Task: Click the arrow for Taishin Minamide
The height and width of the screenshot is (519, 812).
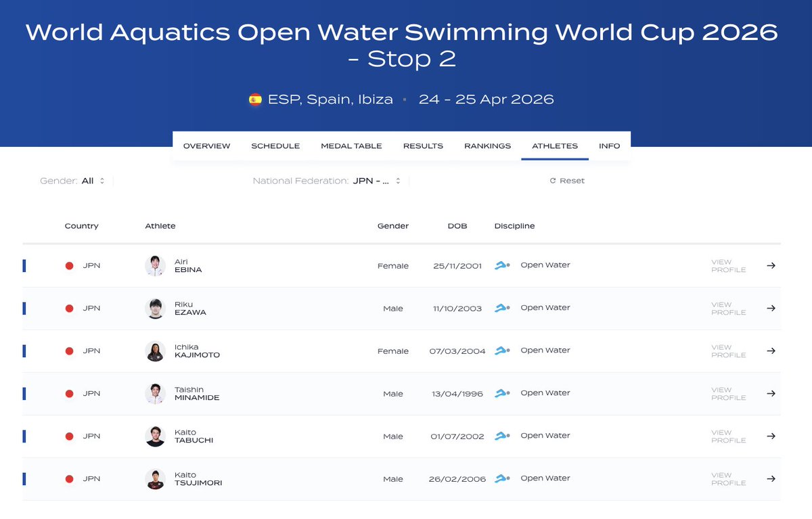Action: click(771, 393)
